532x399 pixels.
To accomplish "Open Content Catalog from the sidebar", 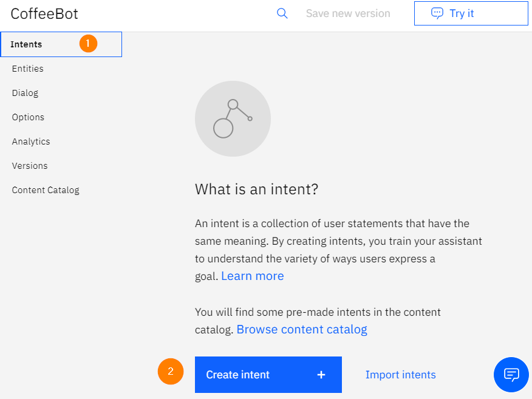I will click(x=46, y=190).
